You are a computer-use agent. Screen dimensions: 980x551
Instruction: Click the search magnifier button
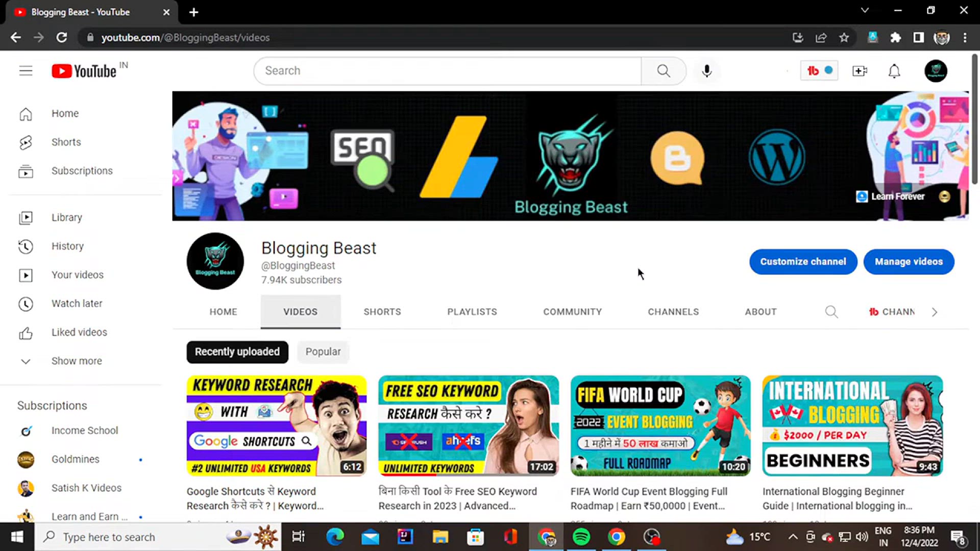click(664, 71)
